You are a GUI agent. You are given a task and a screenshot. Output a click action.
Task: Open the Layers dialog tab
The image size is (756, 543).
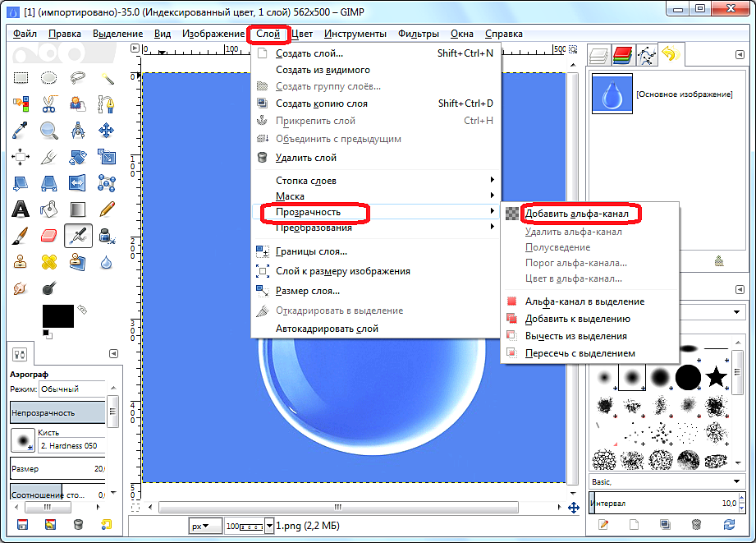pyautogui.click(x=598, y=56)
